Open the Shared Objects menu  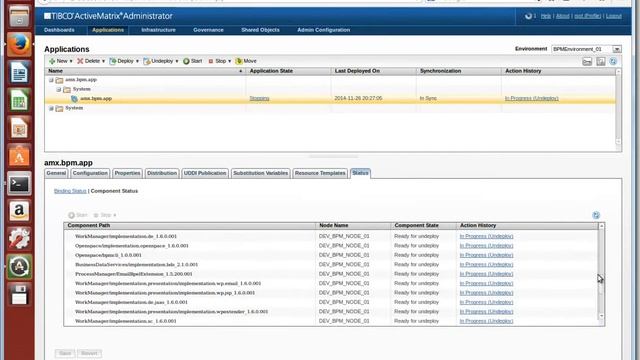260,30
